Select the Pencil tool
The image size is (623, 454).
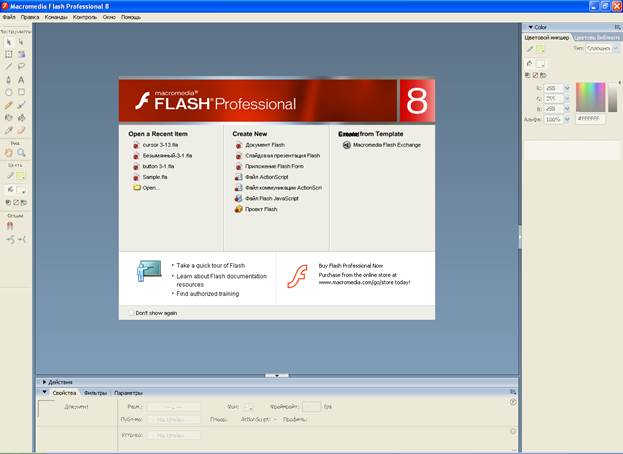coord(9,105)
